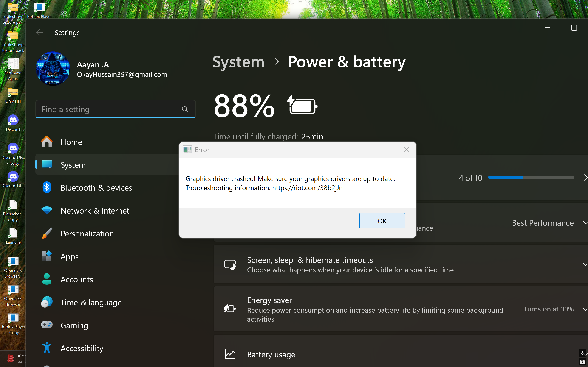Click the Gaming controller icon
Viewport: 588px width, 367px height.
point(47,325)
